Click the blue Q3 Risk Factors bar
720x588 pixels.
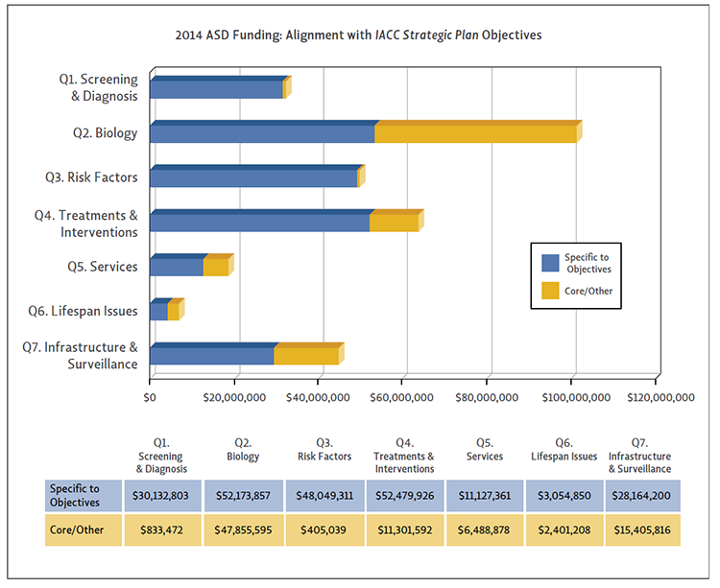[253, 177]
